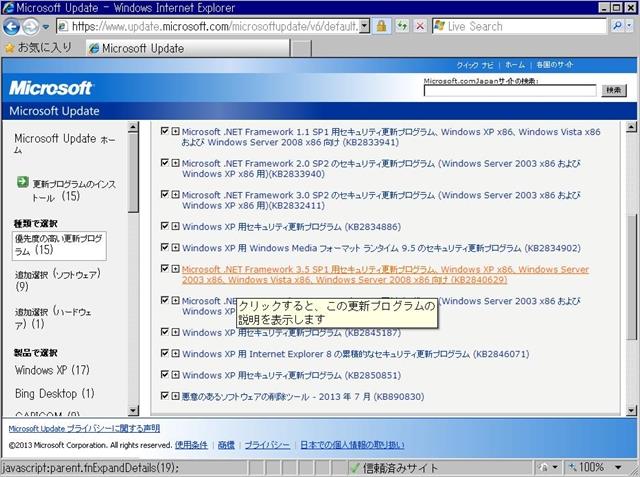Click the browser Back arrow button
The width and height of the screenshot is (640, 477).
(11, 27)
